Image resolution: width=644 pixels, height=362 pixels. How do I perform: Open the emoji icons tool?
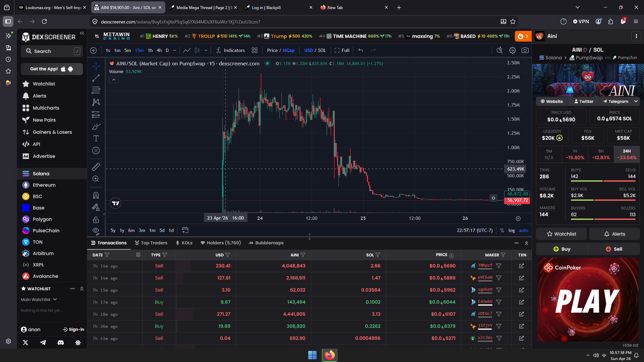click(96, 150)
